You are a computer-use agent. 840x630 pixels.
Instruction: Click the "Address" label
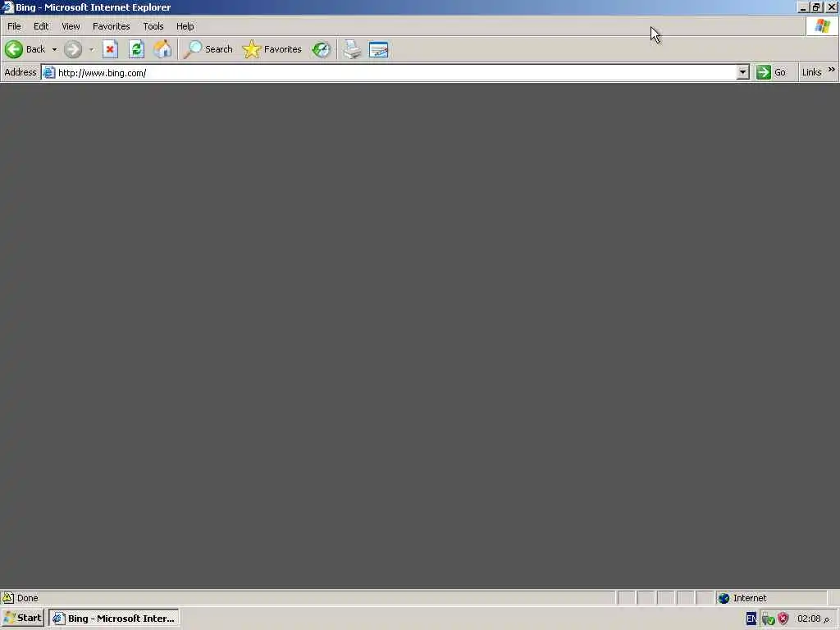click(x=21, y=72)
